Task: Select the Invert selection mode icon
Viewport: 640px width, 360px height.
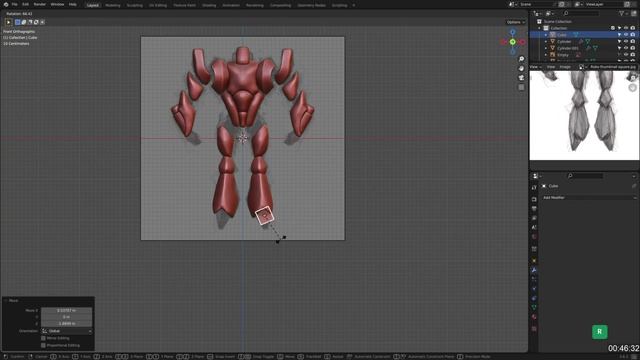Action: (36, 22)
